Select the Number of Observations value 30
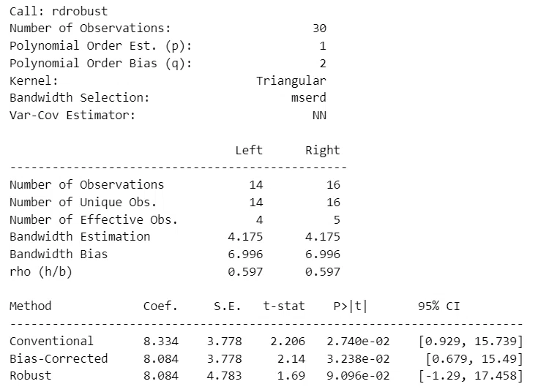Image resolution: width=538 pixels, height=392 pixels. 319,28
